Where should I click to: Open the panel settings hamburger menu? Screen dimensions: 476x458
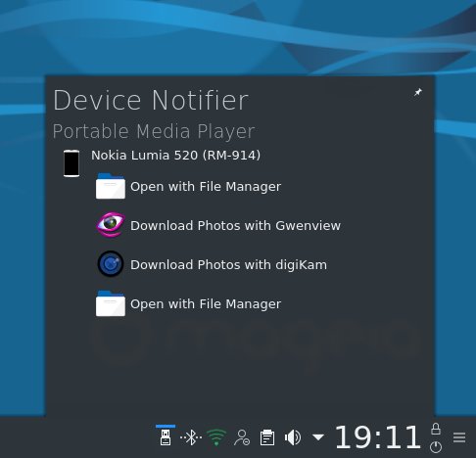coord(459,437)
